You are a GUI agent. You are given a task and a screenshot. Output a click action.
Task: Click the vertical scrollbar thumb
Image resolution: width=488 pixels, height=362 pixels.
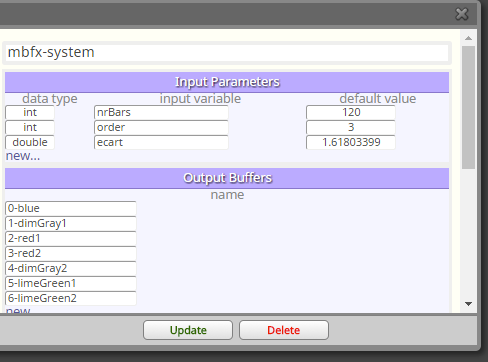[468, 107]
